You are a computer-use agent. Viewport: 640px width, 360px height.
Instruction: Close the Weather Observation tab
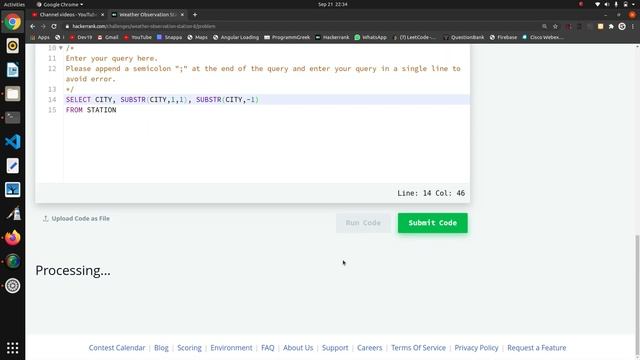coord(182,15)
